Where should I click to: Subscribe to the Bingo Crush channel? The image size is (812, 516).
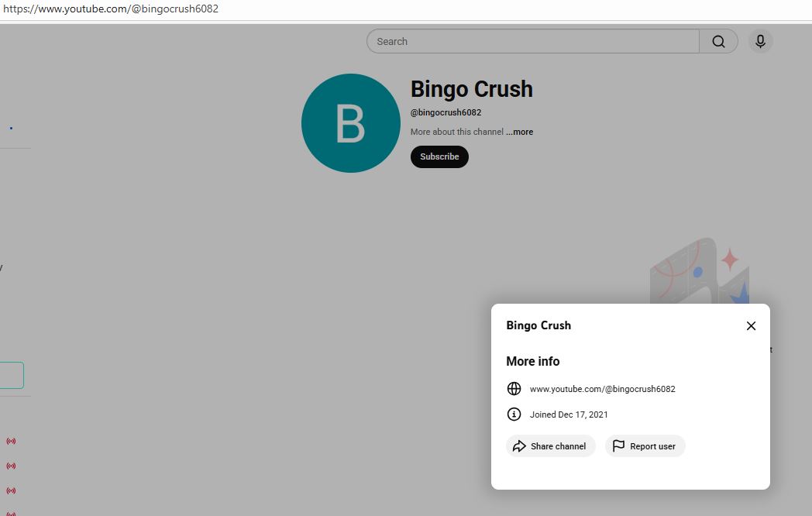pyautogui.click(x=439, y=157)
